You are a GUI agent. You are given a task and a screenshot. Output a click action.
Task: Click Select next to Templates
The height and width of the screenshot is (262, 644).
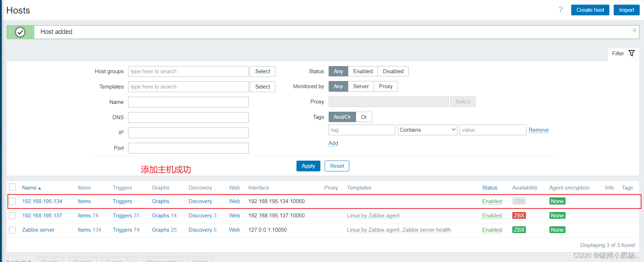coord(263,87)
